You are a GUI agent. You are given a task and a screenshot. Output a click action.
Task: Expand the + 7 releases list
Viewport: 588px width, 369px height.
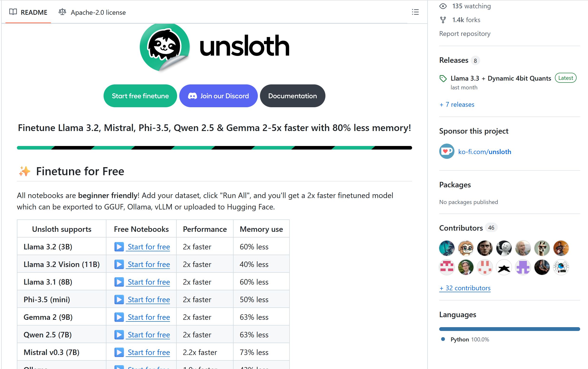pyautogui.click(x=457, y=104)
